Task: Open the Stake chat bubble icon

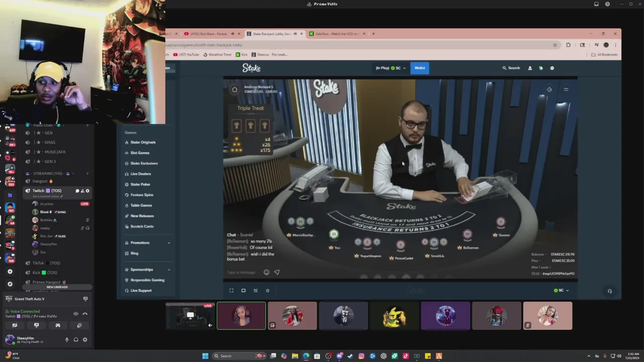Action: (x=552, y=68)
